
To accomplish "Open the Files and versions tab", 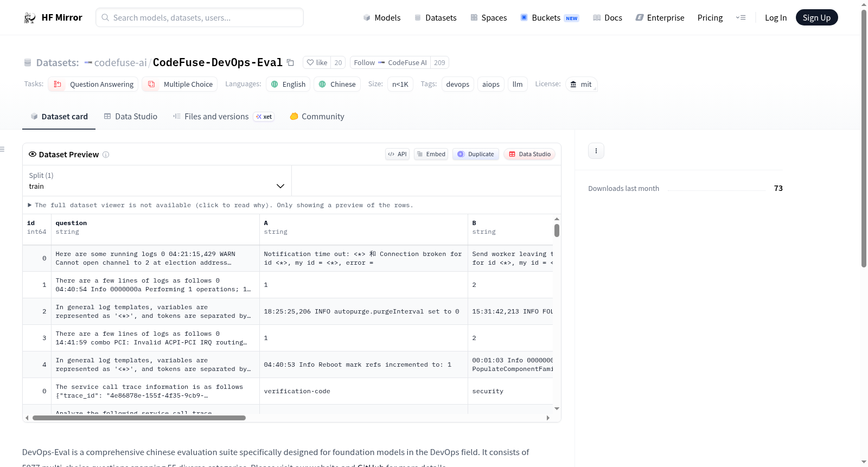I will [224, 117].
